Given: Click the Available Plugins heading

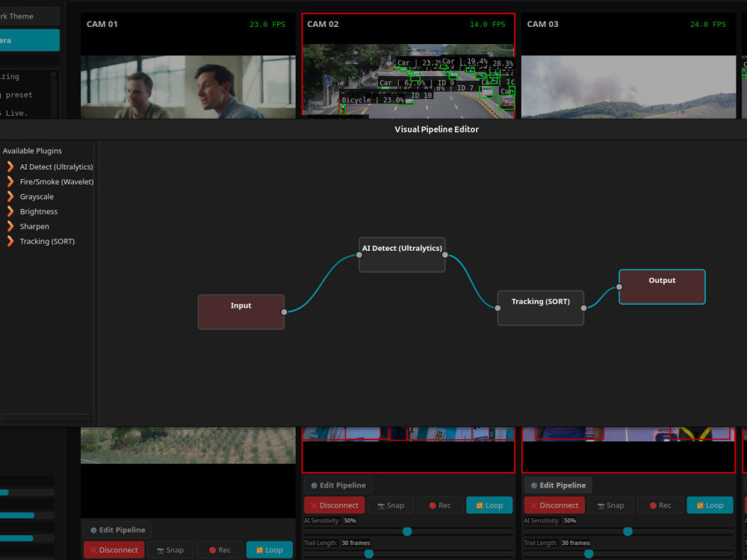Looking at the screenshot, I should [x=32, y=151].
